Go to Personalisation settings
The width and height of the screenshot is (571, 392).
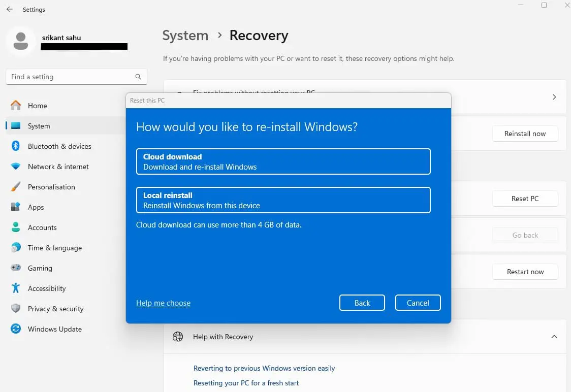pos(66,187)
